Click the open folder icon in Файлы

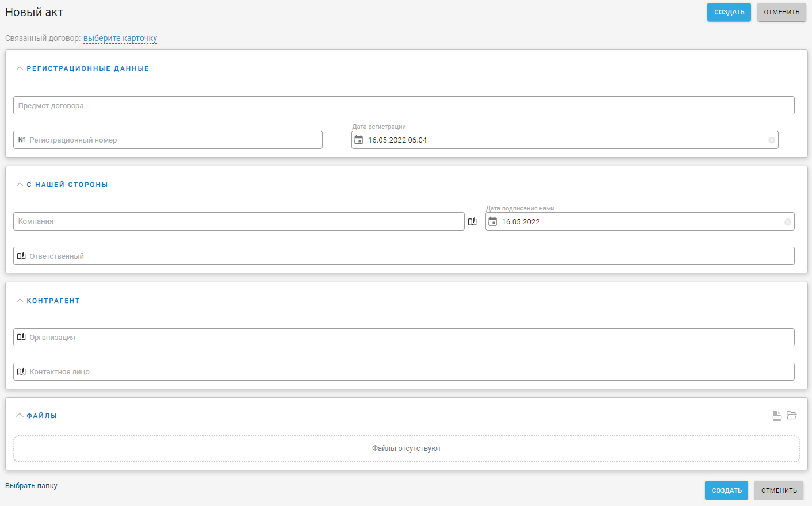[792, 415]
